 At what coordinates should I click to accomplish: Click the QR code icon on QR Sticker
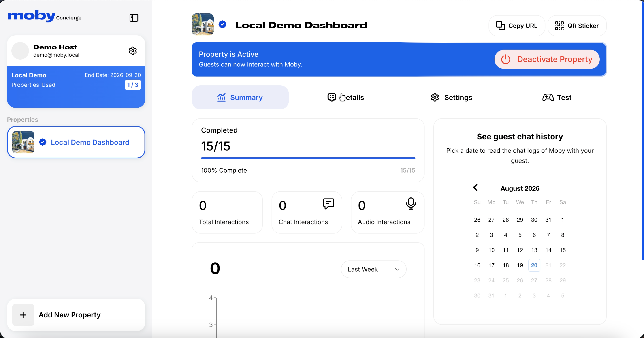tap(559, 26)
